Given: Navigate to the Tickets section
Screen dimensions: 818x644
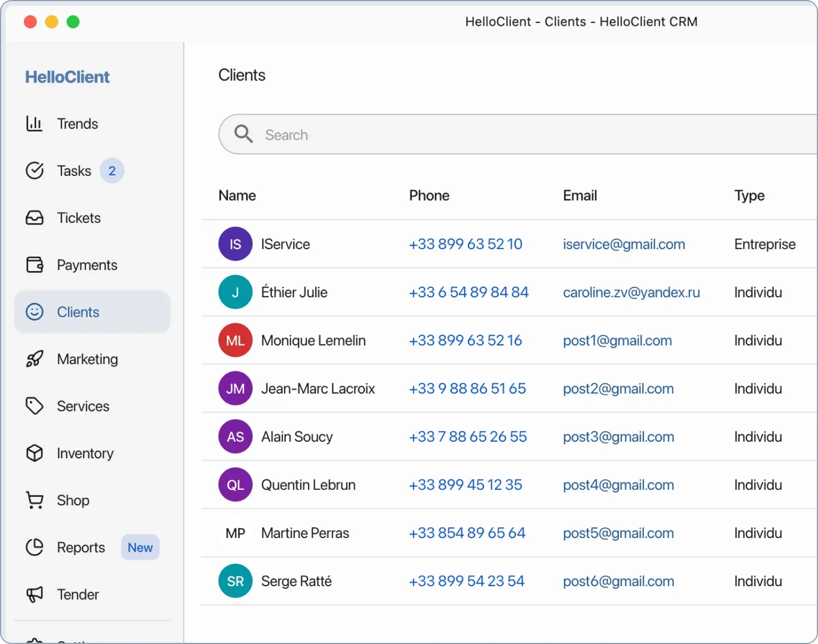Looking at the screenshot, I should (x=78, y=218).
